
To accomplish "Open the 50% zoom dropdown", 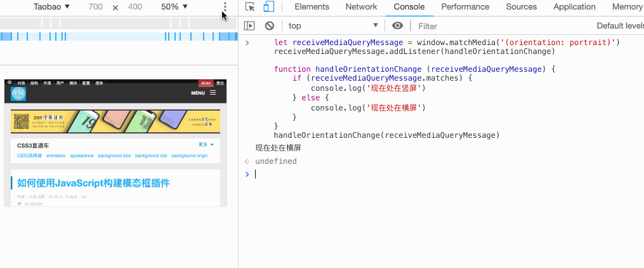I will click(x=174, y=6).
